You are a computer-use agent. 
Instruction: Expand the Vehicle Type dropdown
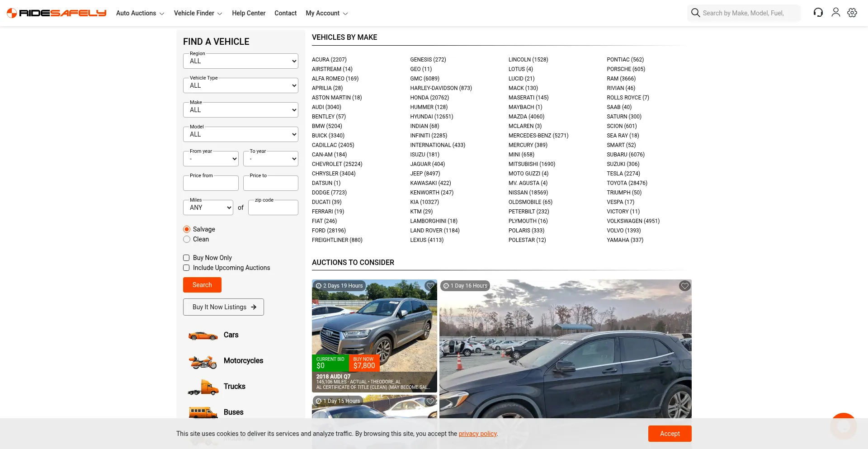(241, 85)
